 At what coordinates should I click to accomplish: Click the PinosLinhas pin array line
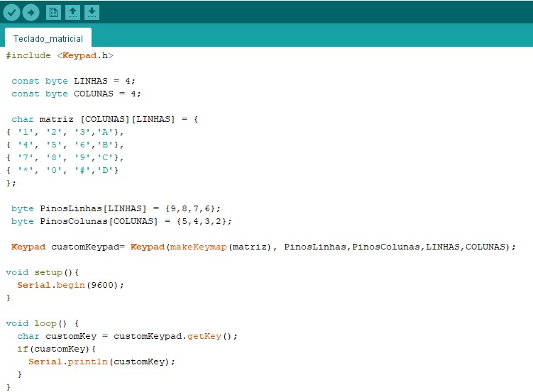coord(116,208)
